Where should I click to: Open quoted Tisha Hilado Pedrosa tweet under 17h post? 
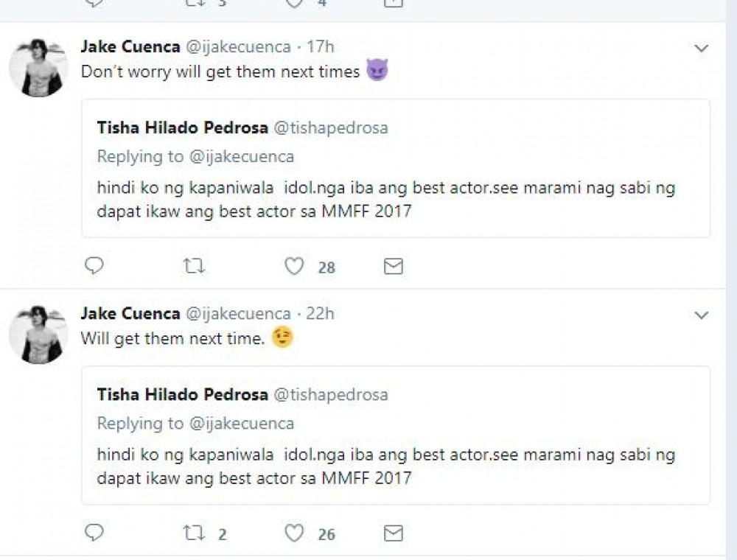[395, 199]
